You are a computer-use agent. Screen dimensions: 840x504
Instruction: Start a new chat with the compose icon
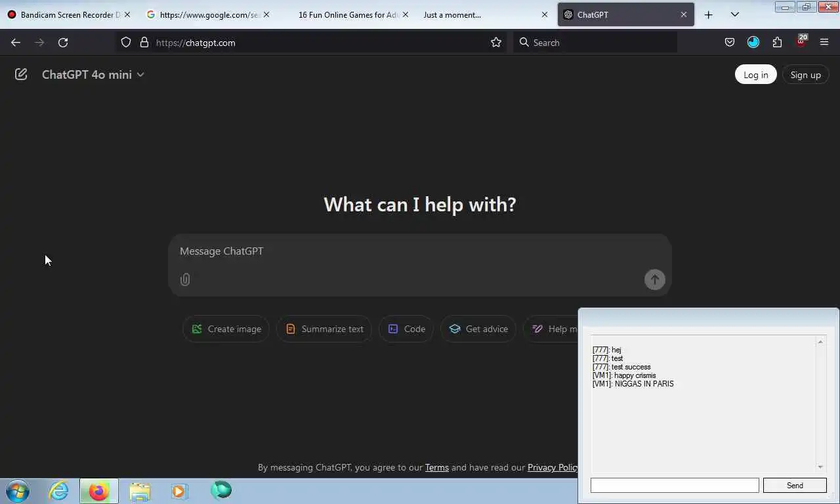tap(21, 75)
